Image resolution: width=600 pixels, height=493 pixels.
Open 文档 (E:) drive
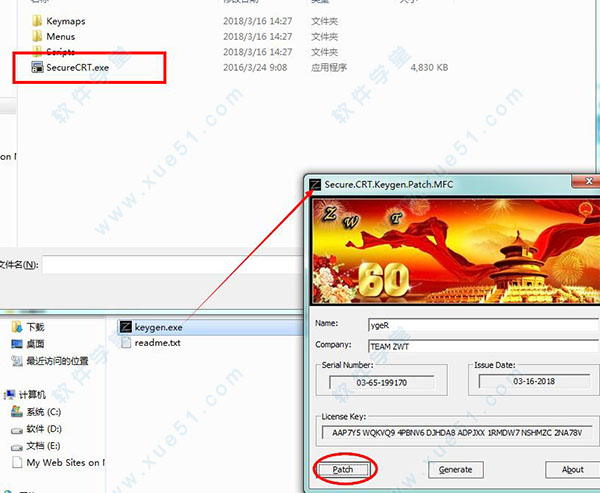43,446
